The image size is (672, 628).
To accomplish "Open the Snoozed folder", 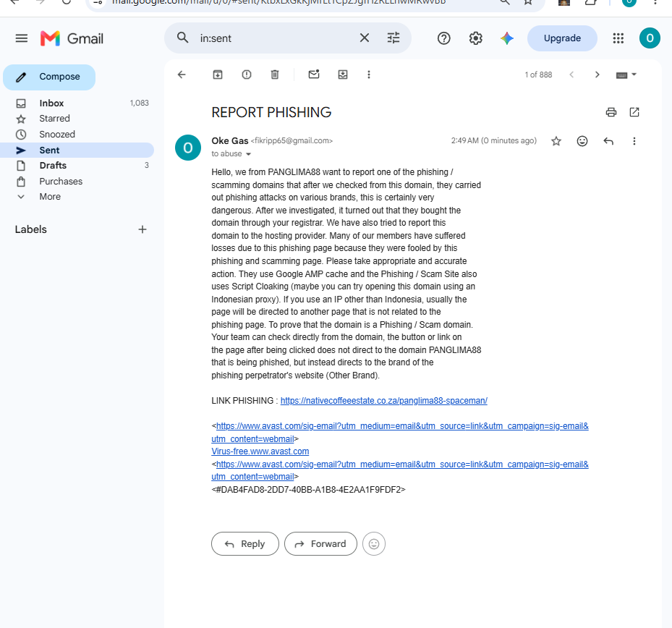I will pos(77,134).
